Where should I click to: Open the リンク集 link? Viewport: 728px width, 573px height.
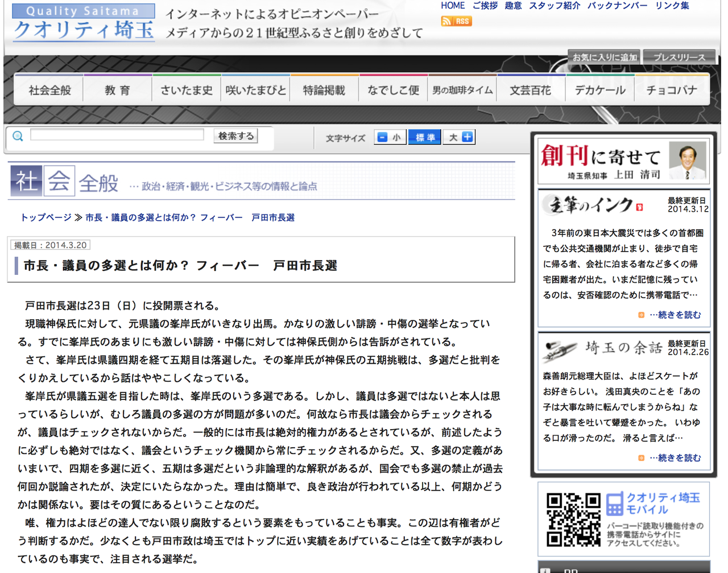click(x=672, y=6)
